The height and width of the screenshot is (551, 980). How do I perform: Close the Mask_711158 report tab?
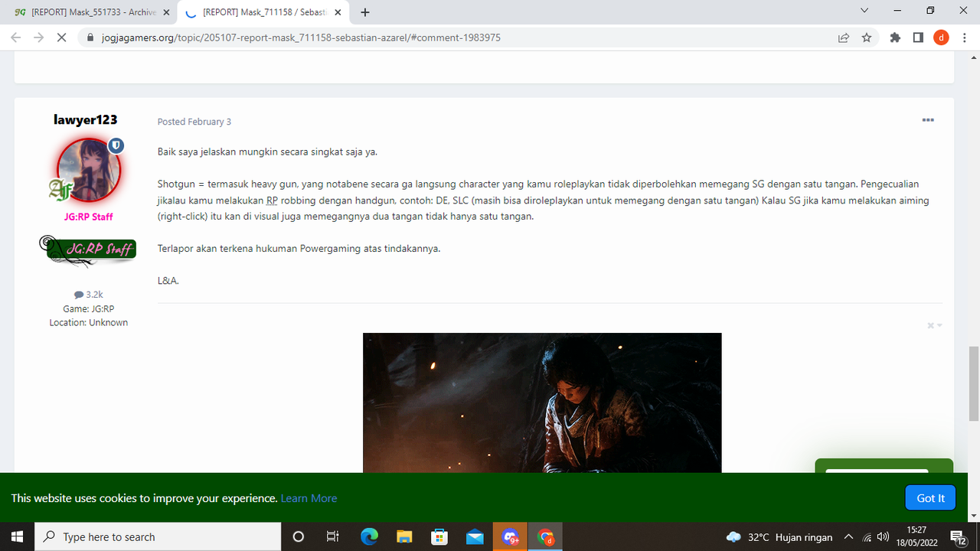338,12
